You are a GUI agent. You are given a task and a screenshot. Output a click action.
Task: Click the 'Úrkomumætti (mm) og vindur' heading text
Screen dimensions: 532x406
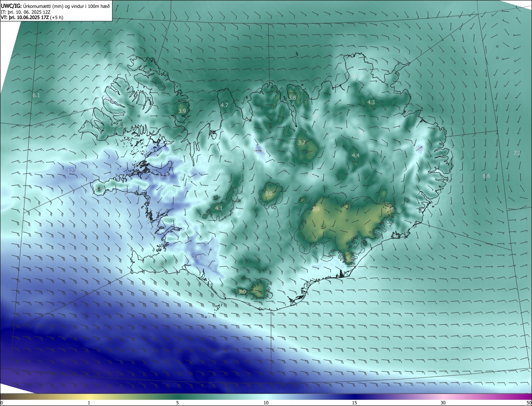coord(54,6)
